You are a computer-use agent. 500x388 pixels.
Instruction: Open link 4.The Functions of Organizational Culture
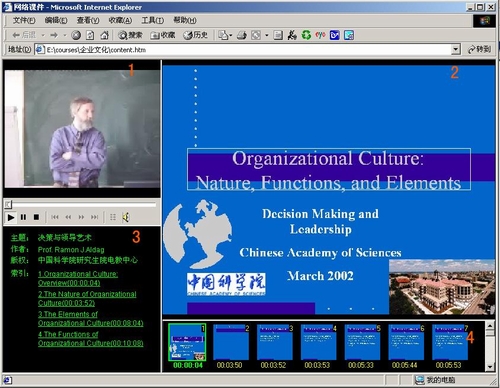pos(91,339)
